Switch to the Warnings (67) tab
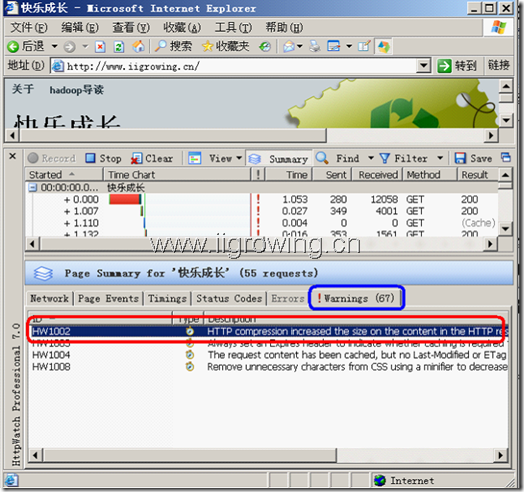This screenshot has width=524, height=492. [356, 298]
